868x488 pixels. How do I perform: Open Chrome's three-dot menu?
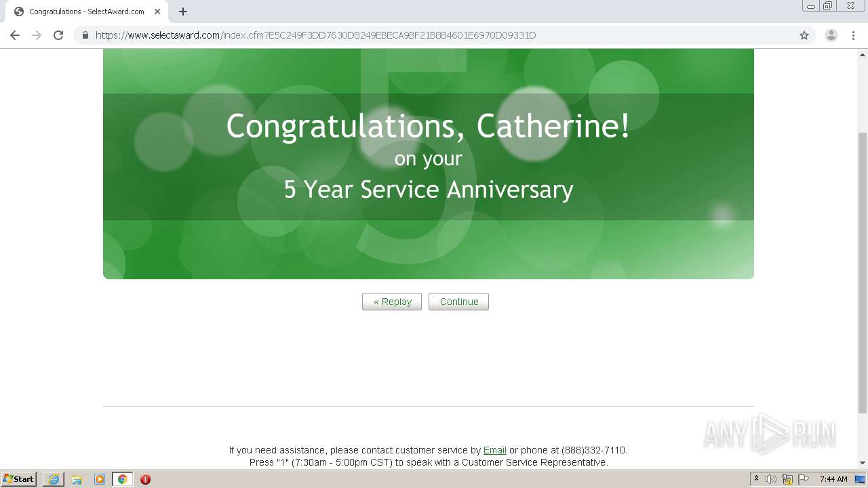pyautogui.click(x=853, y=35)
